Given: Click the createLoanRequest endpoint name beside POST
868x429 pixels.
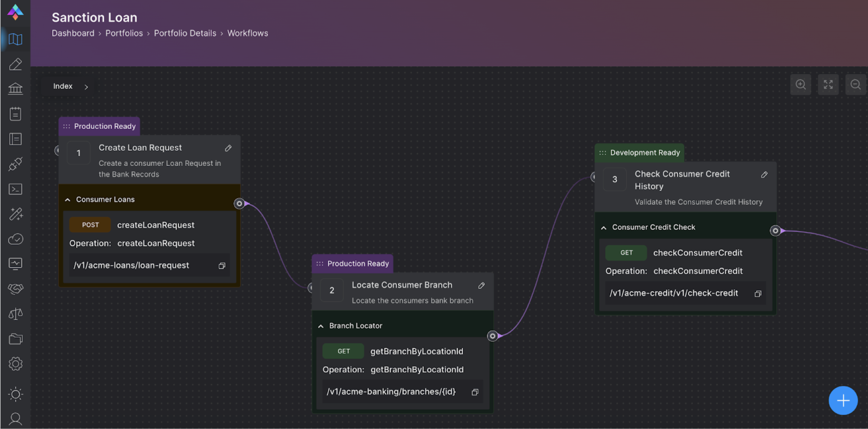Looking at the screenshot, I should click(x=155, y=225).
